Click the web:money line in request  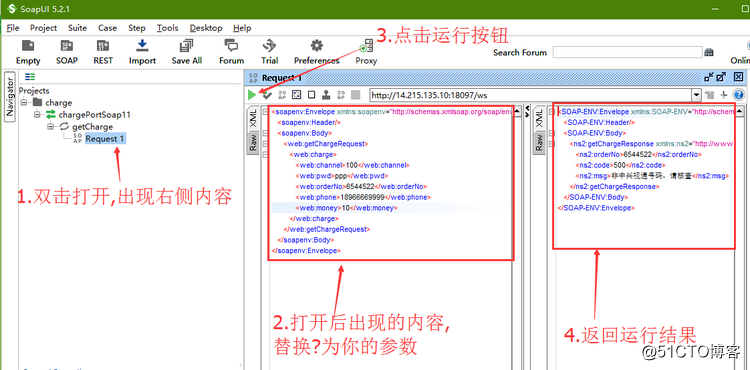click(347, 208)
